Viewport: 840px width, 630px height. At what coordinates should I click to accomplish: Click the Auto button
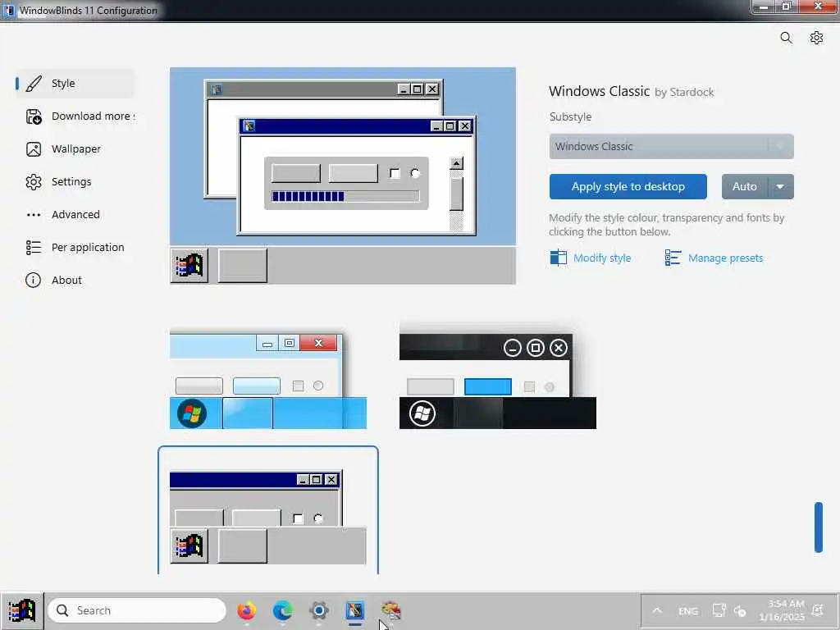(x=745, y=186)
